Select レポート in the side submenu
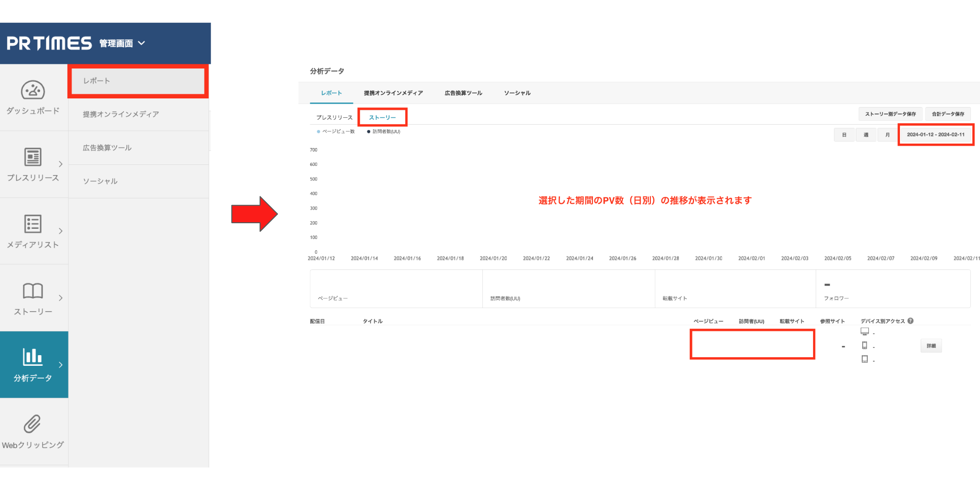 [x=138, y=81]
